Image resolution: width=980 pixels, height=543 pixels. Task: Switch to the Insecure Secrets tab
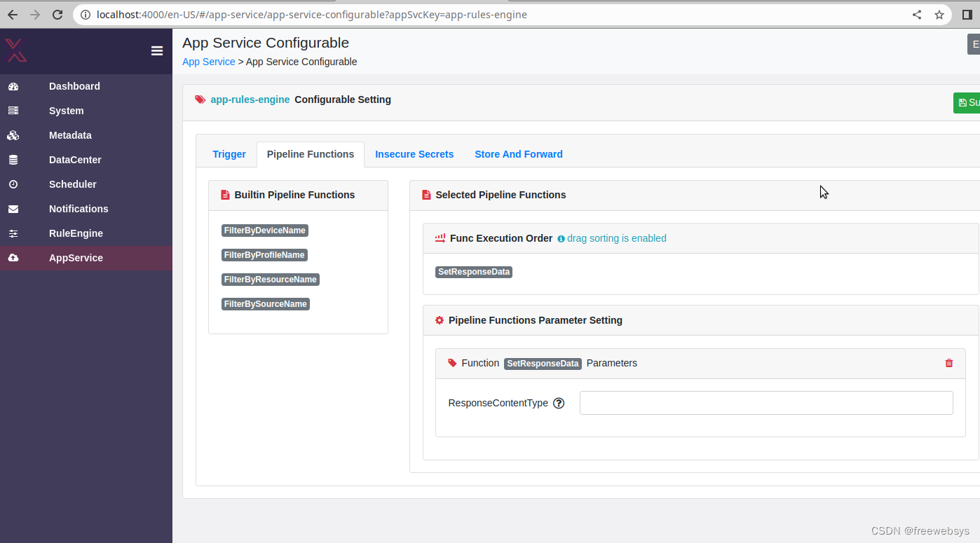point(414,154)
